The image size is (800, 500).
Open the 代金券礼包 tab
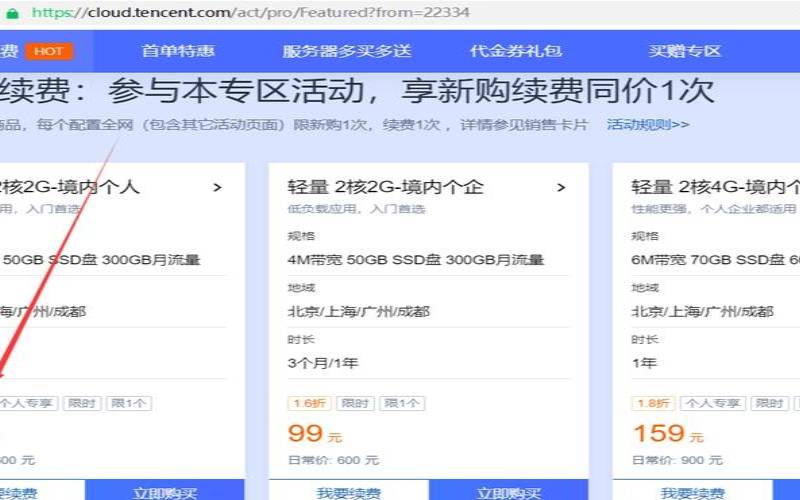[516, 51]
